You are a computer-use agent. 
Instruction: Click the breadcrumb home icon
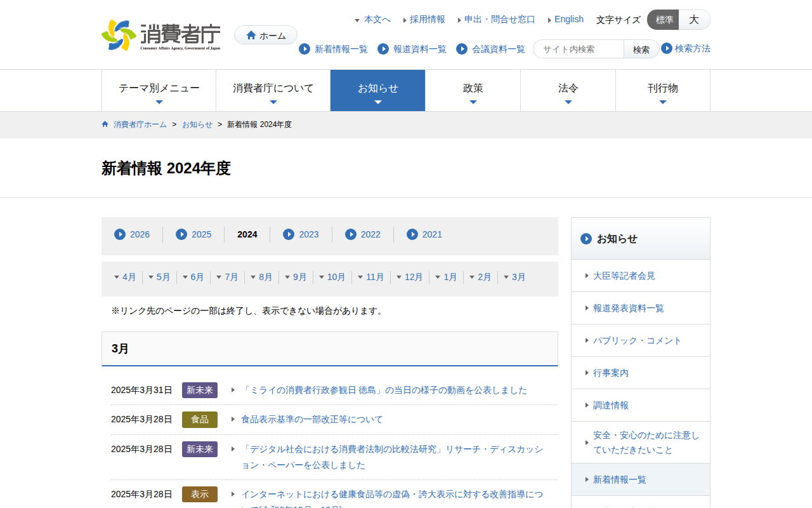coord(105,124)
